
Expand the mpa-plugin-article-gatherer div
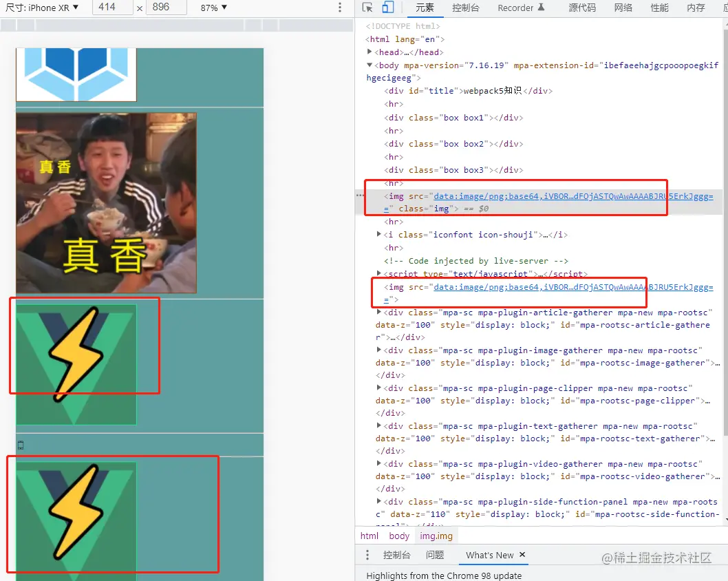379,312
